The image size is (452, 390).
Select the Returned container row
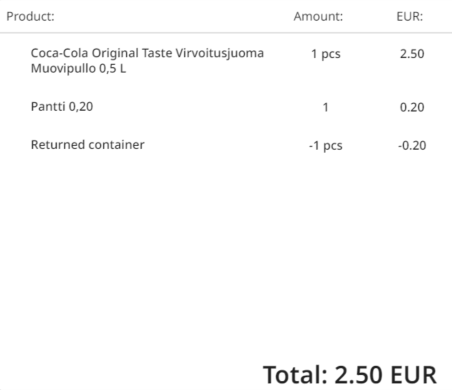[x=226, y=145]
